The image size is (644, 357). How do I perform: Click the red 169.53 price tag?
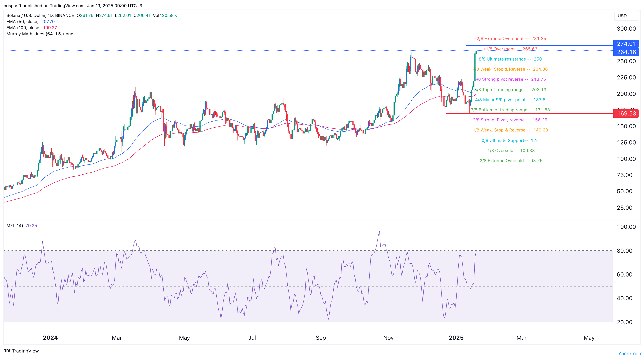click(626, 113)
